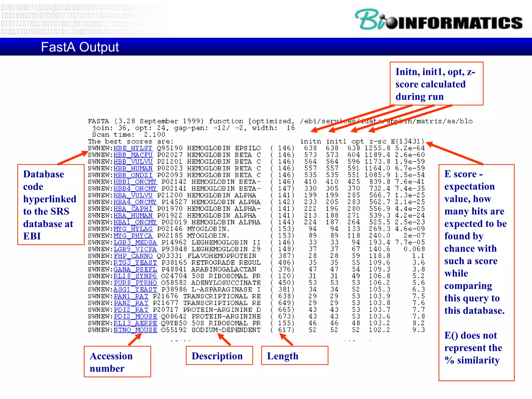Open the PUR8_PYRHO link

(135, 283)
